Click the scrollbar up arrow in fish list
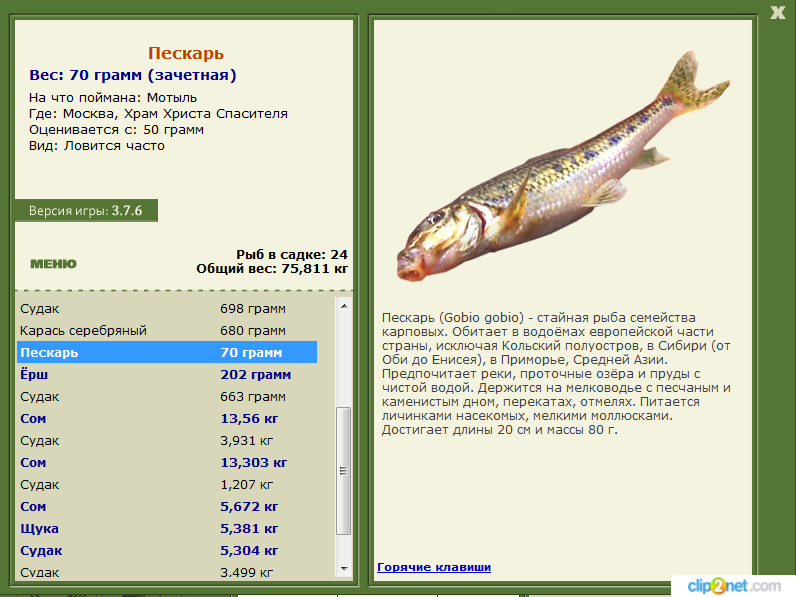 click(344, 306)
